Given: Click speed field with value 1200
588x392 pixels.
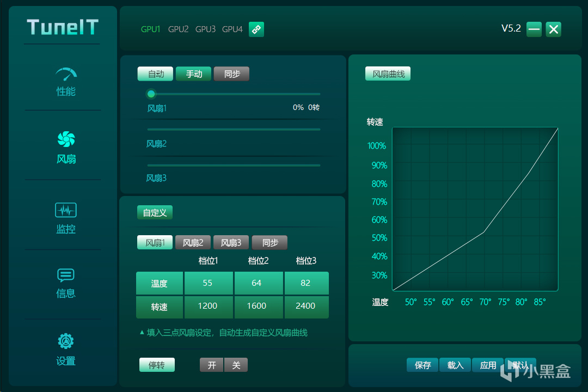Looking at the screenshot, I should click(x=209, y=307).
